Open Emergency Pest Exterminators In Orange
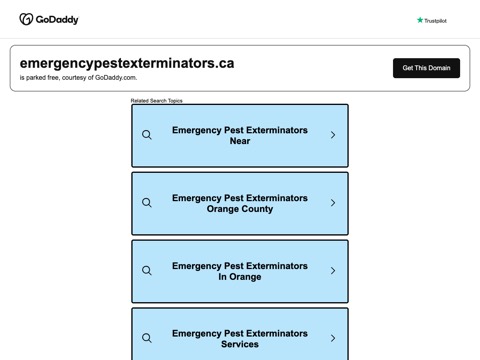The width and height of the screenshot is (480, 360). [x=240, y=271]
